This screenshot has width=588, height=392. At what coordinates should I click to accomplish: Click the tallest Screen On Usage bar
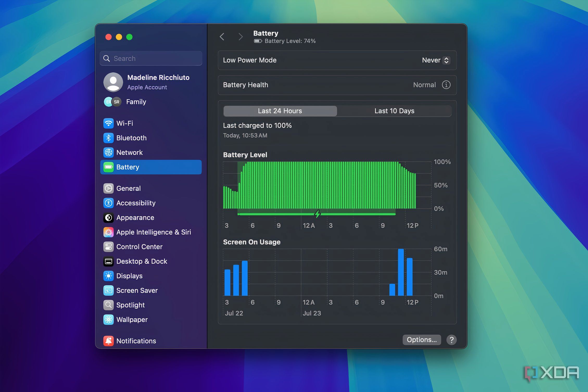coord(401,272)
